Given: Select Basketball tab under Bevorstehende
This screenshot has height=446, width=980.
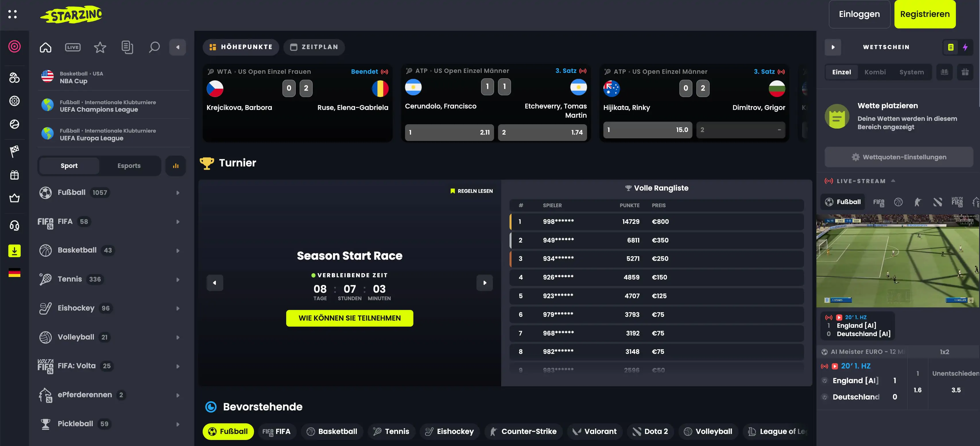Looking at the screenshot, I should pyautogui.click(x=332, y=432).
